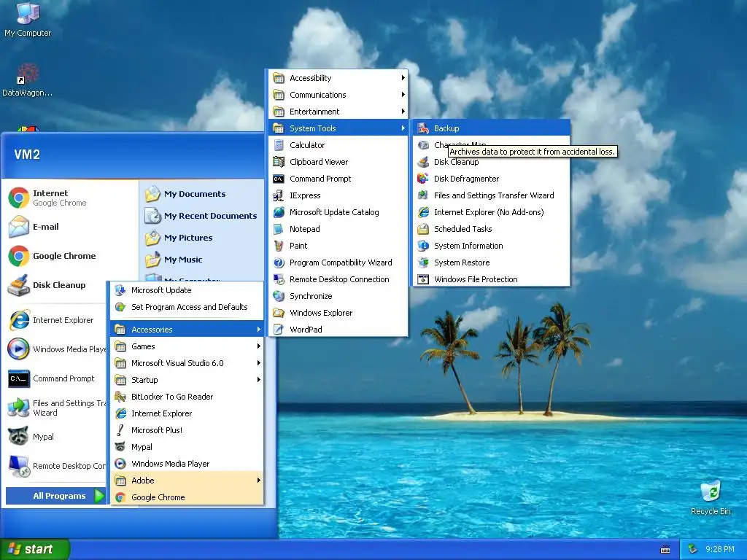747x560 pixels.
Task: Select Disk Cleanup in System Tools menu
Action: [x=492, y=162]
